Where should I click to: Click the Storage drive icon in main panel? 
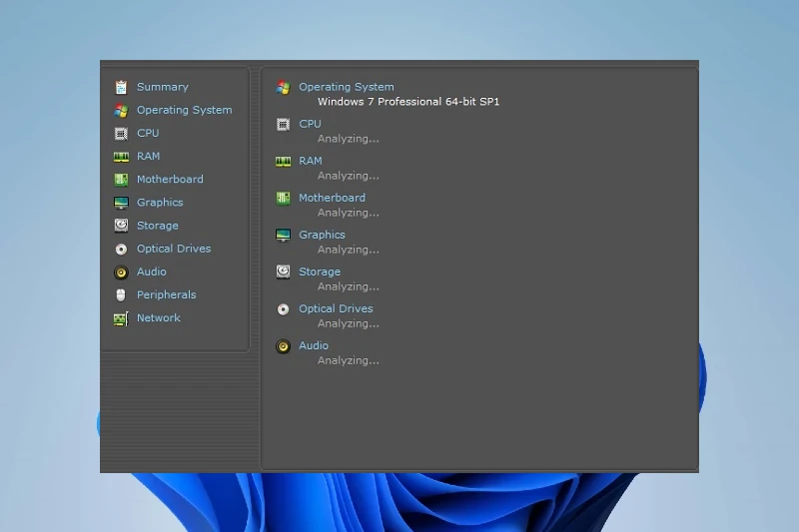[x=283, y=271]
